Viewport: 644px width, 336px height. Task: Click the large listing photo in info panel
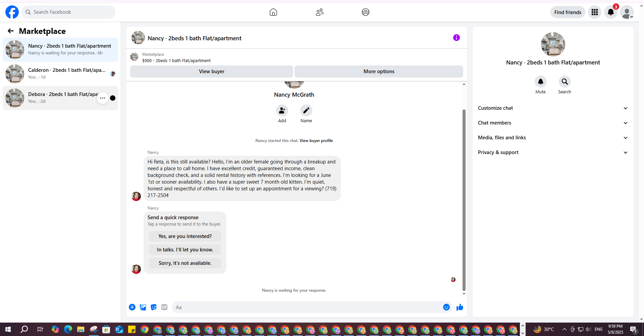click(553, 44)
